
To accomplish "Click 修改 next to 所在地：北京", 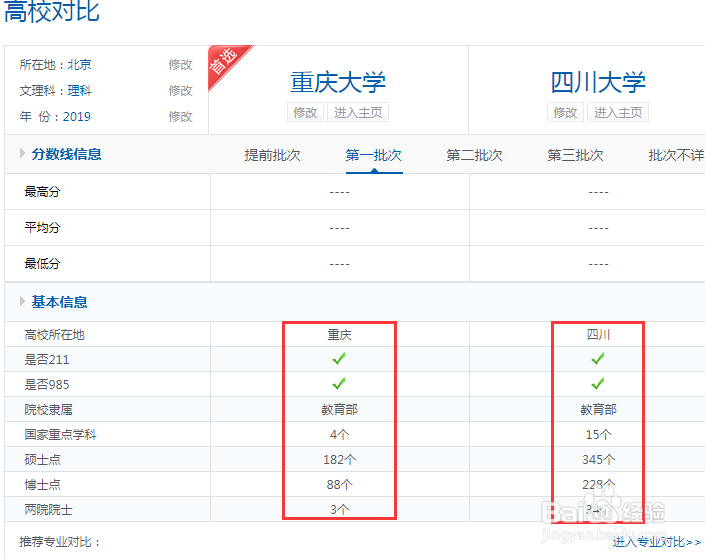I will coord(180,65).
